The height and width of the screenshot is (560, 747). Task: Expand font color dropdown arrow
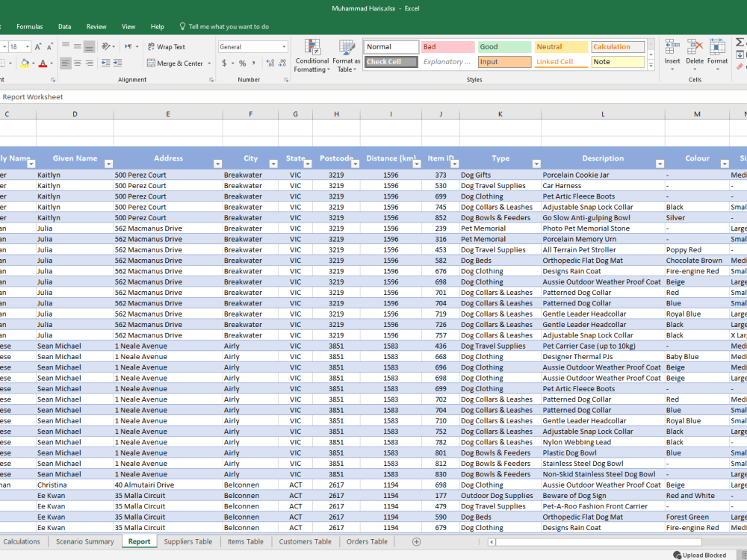tap(52, 63)
